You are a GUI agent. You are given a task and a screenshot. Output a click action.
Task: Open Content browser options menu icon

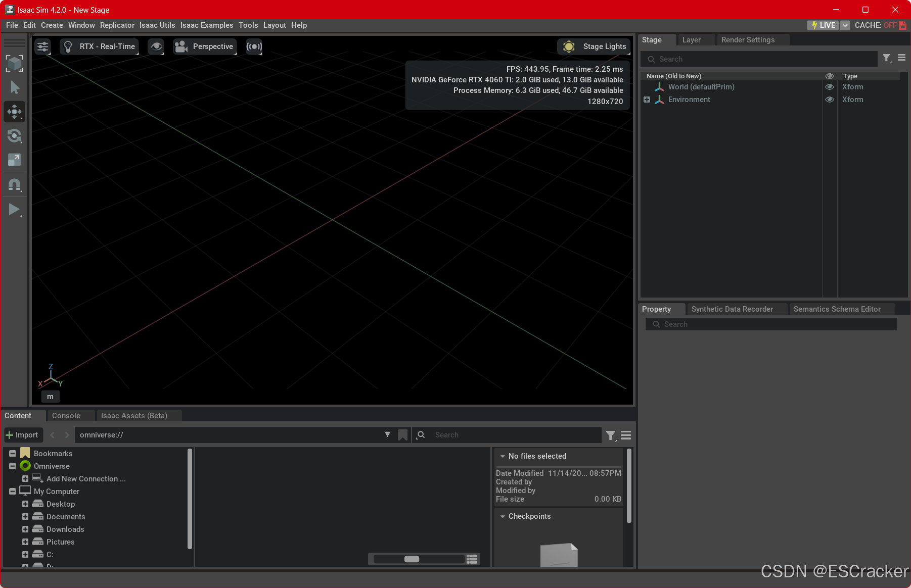(x=626, y=435)
